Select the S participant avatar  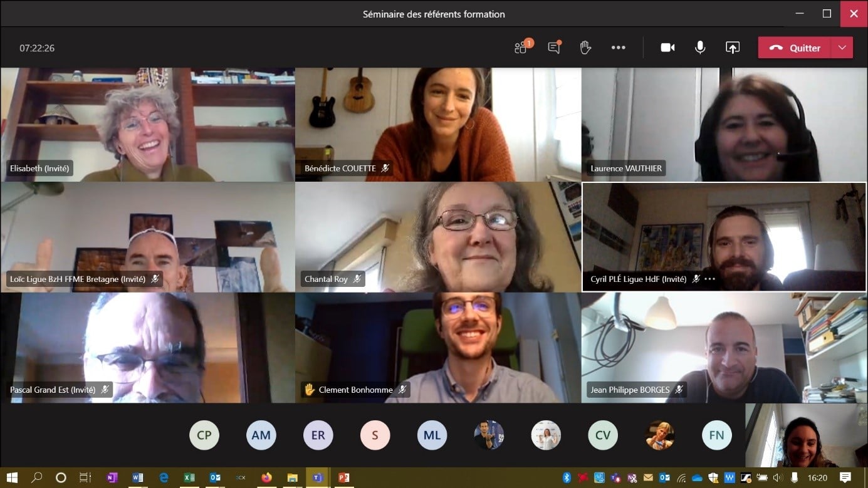point(375,435)
